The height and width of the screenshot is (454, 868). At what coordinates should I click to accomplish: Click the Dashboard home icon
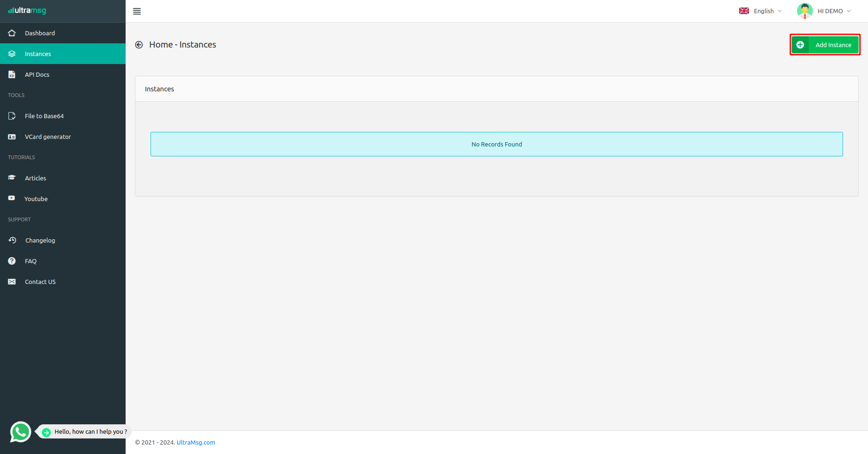click(x=12, y=33)
